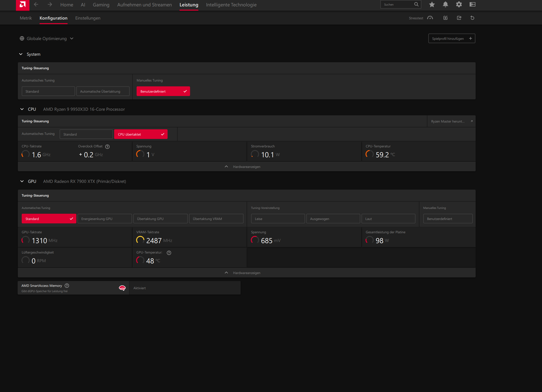Screen dimensions: 542x392
Task: Click the Overclock Offset +0.2 GHz value
Action: click(91, 154)
